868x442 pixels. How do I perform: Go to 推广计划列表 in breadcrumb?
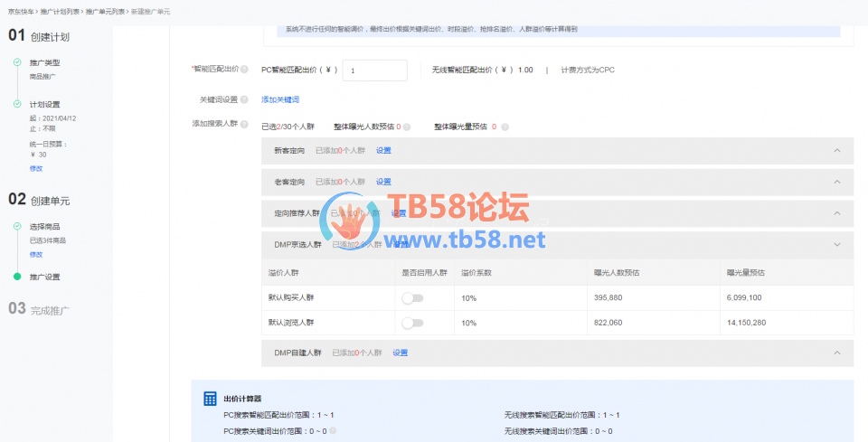point(61,11)
